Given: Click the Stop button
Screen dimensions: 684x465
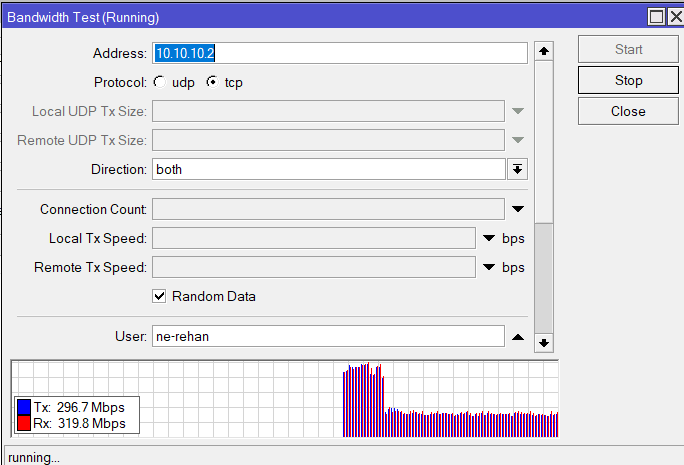Looking at the screenshot, I should (x=628, y=80).
